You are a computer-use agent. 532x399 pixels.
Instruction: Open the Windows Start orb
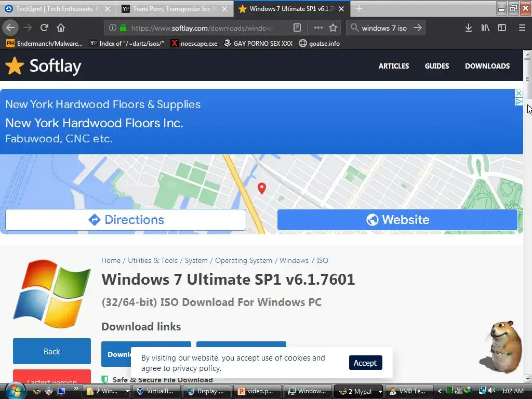click(15, 391)
